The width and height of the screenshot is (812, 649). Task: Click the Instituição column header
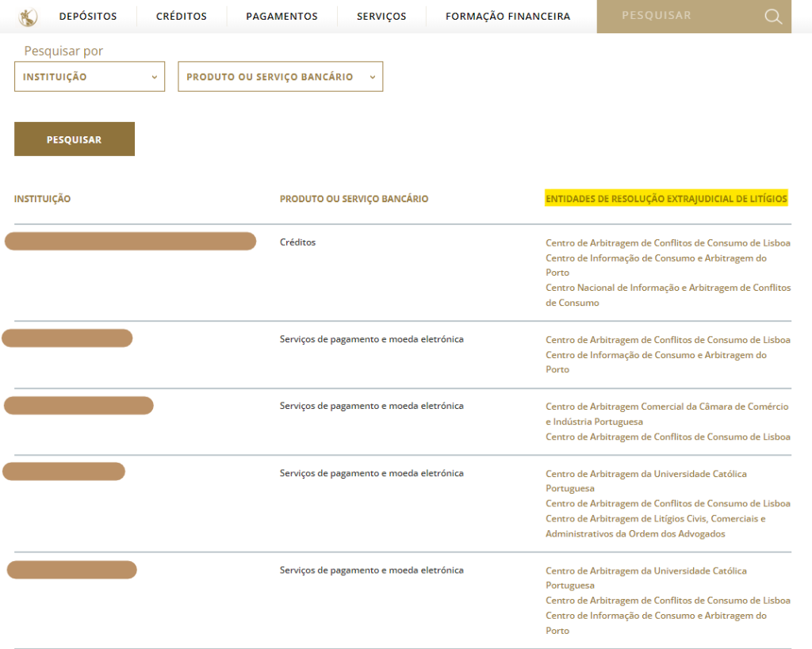click(x=43, y=199)
